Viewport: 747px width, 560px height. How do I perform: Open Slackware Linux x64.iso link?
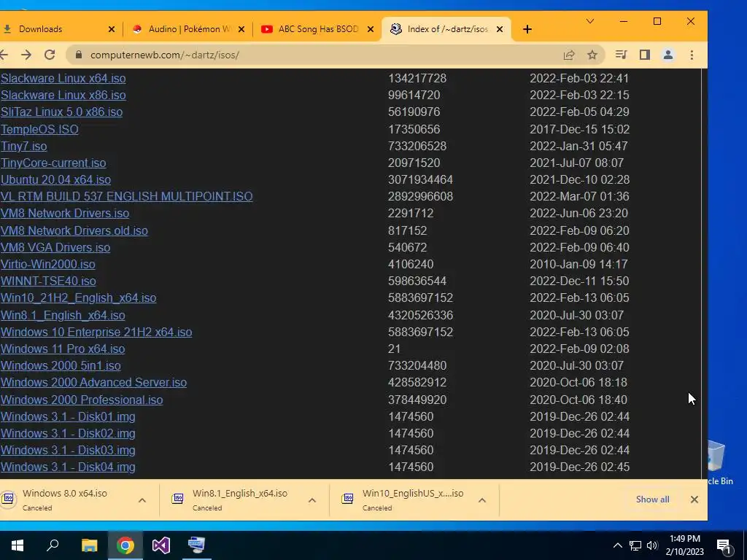[63, 78]
